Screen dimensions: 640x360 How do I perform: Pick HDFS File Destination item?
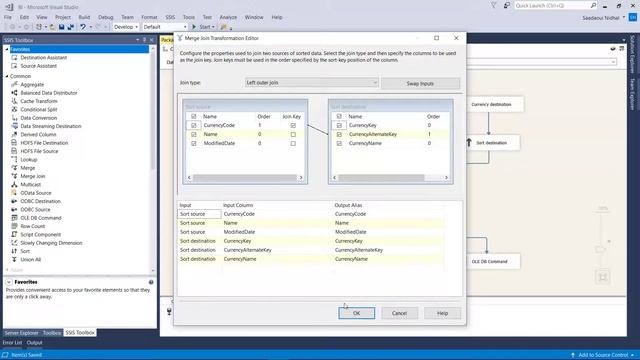44,143
